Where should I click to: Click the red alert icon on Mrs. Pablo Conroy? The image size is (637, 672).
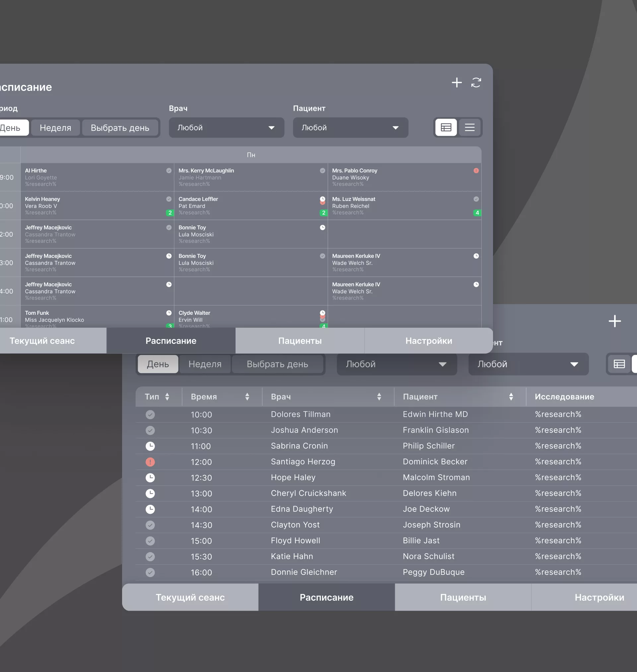coord(476,171)
